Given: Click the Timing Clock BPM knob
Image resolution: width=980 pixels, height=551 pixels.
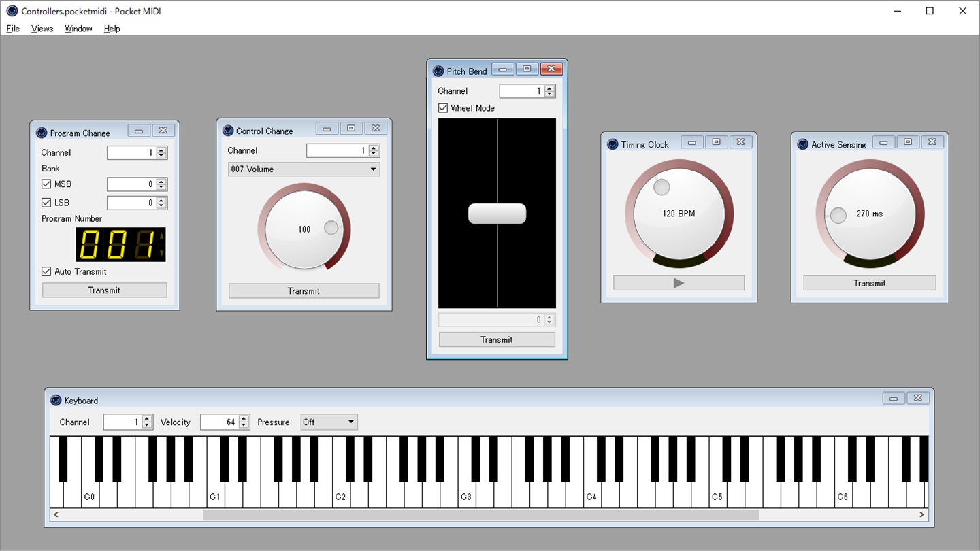Looking at the screenshot, I should pos(679,213).
